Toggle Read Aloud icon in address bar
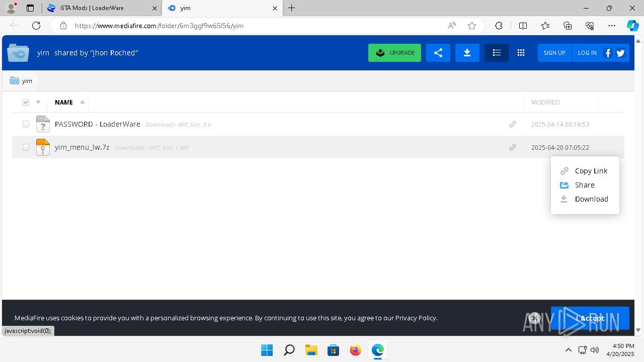644x362 pixels. (452, 26)
